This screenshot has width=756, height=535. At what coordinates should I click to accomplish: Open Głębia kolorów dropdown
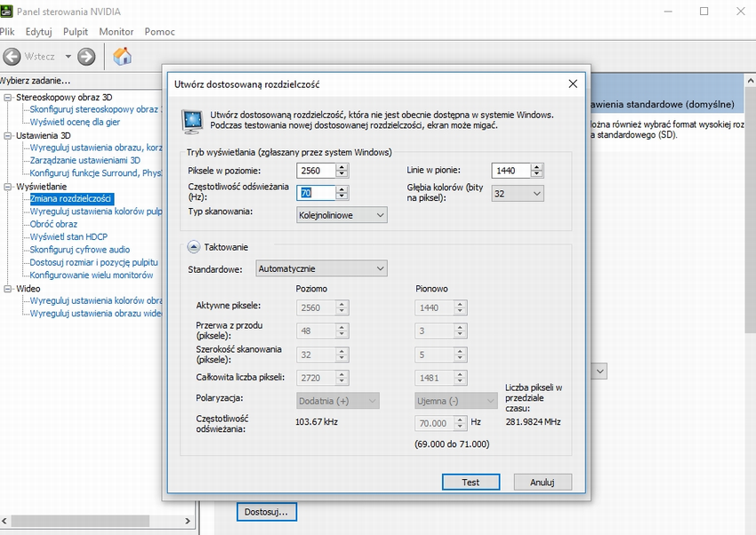[x=518, y=194]
